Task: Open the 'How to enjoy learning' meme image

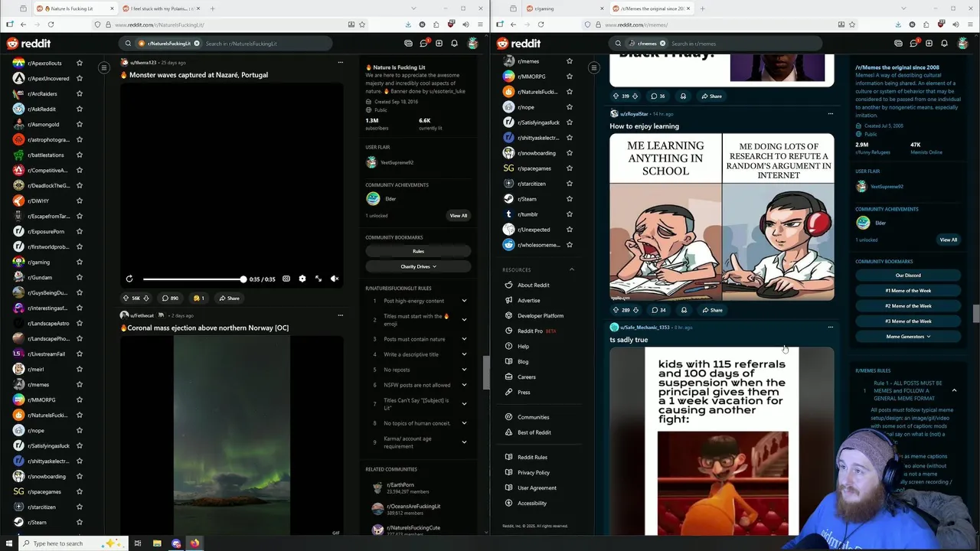Action: tap(722, 217)
